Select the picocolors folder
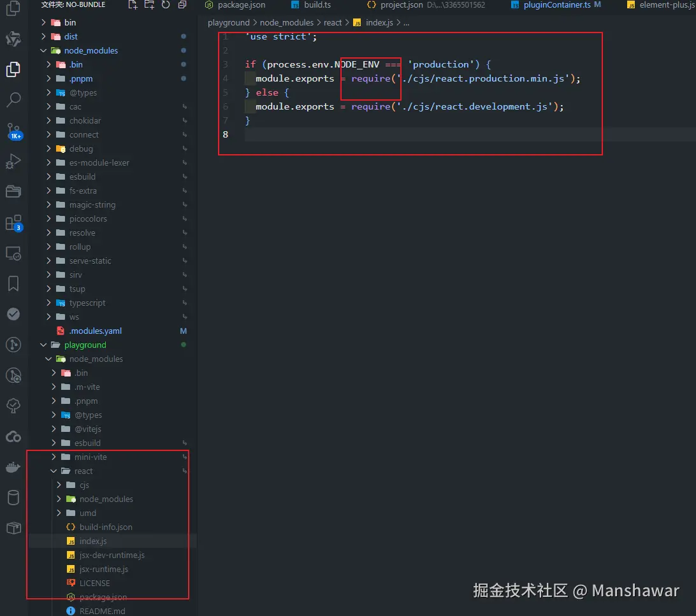 [113, 218]
